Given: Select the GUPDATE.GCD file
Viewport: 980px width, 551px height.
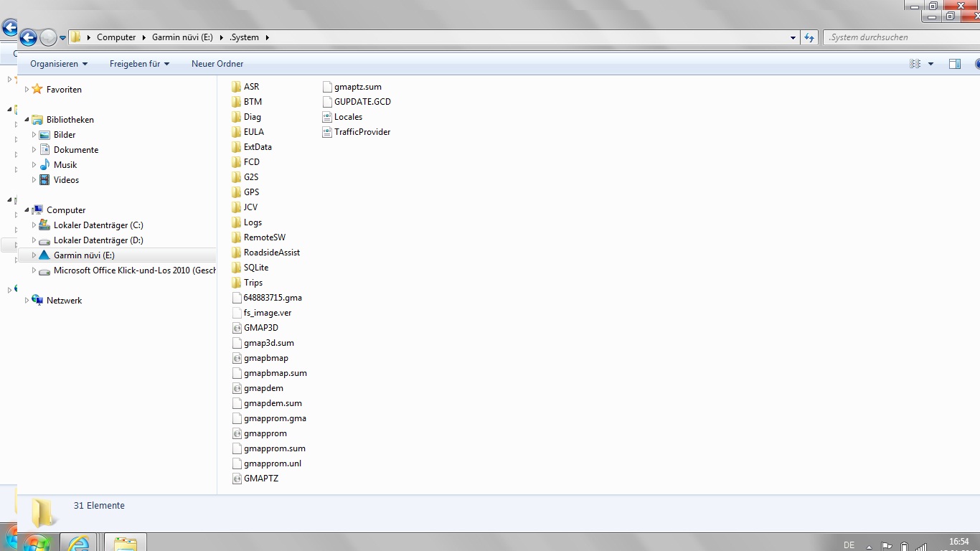Looking at the screenshot, I should tap(357, 102).
